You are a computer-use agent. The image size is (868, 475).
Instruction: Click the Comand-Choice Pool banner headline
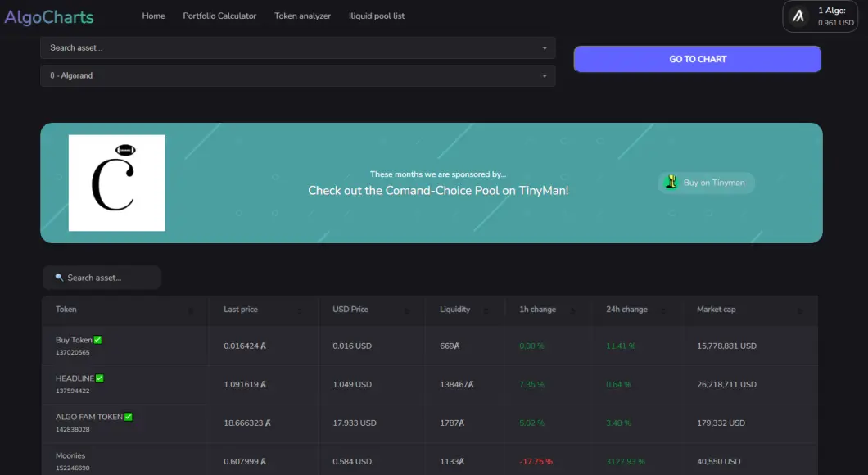(438, 191)
